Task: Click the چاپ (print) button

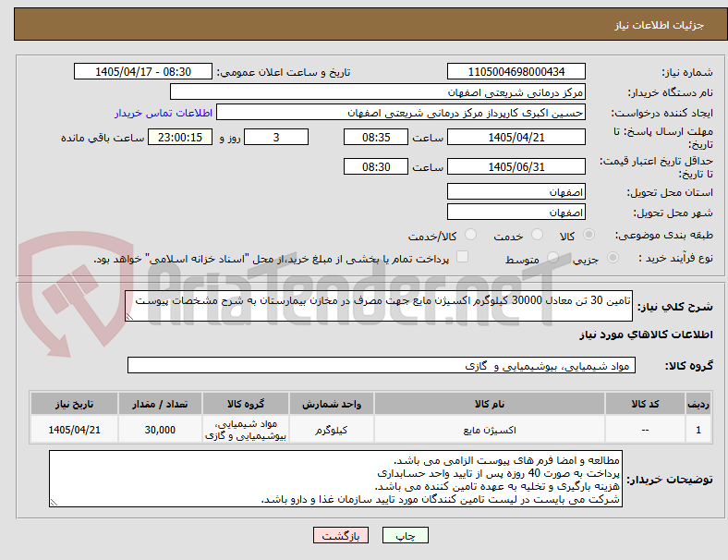Action: (405, 535)
